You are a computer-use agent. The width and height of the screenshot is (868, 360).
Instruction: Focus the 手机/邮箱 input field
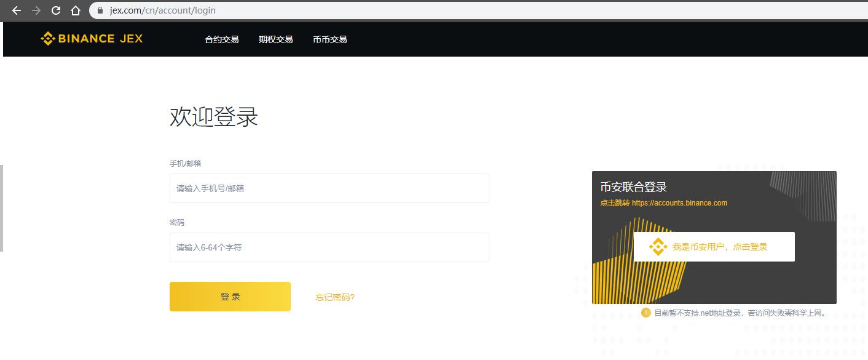pyautogui.click(x=329, y=188)
